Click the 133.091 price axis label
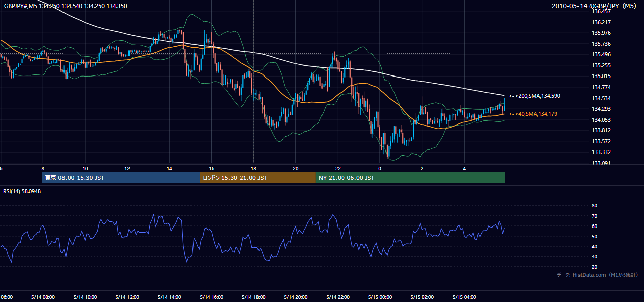 (601, 163)
